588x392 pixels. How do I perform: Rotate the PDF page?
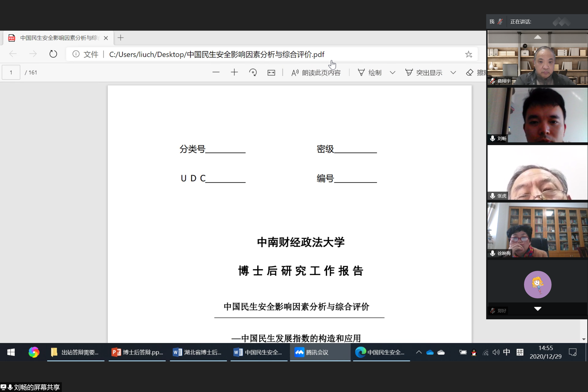253,72
